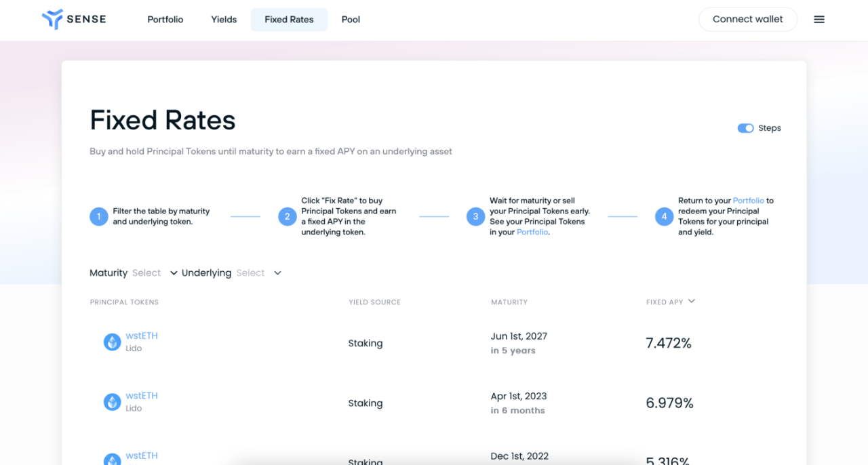The image size is (868, 465).
Task: Click the wstETH icon in the Jun 1st, 2027 row
Action: pyautogui.click(x=112, y=342)
